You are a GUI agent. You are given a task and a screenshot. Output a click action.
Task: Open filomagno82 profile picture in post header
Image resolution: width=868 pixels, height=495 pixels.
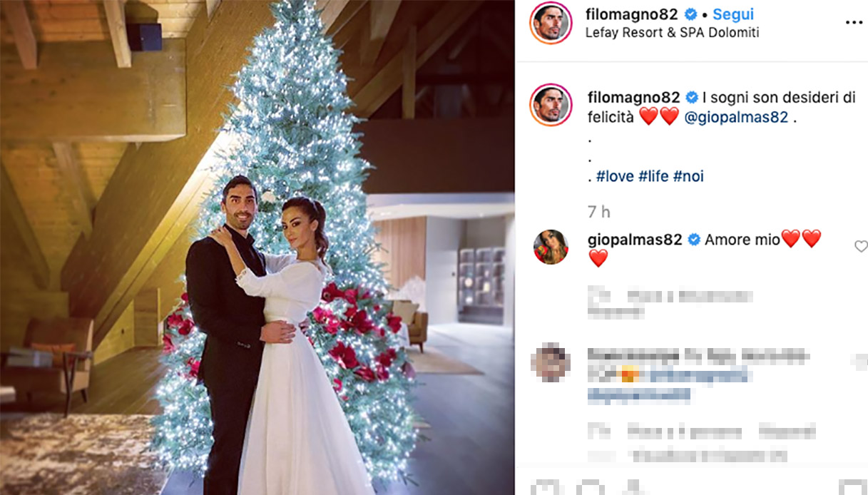point(551,23)
